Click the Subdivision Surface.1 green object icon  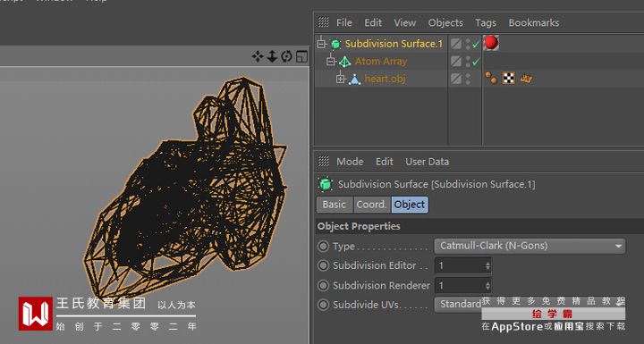335,44
